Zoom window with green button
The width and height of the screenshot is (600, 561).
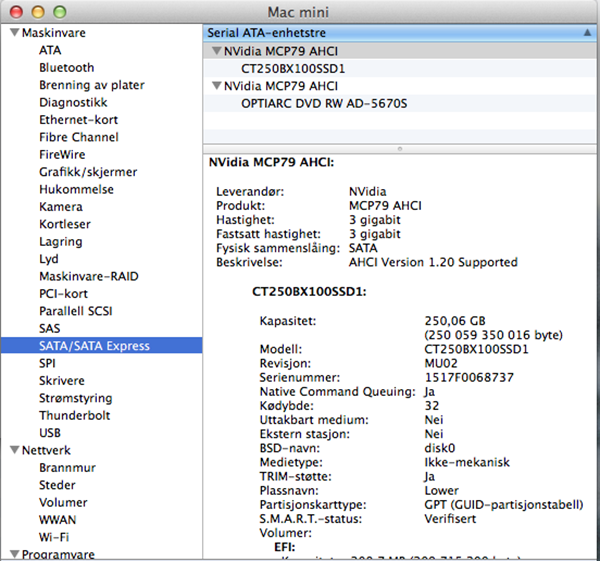click(x=59, y=12)
